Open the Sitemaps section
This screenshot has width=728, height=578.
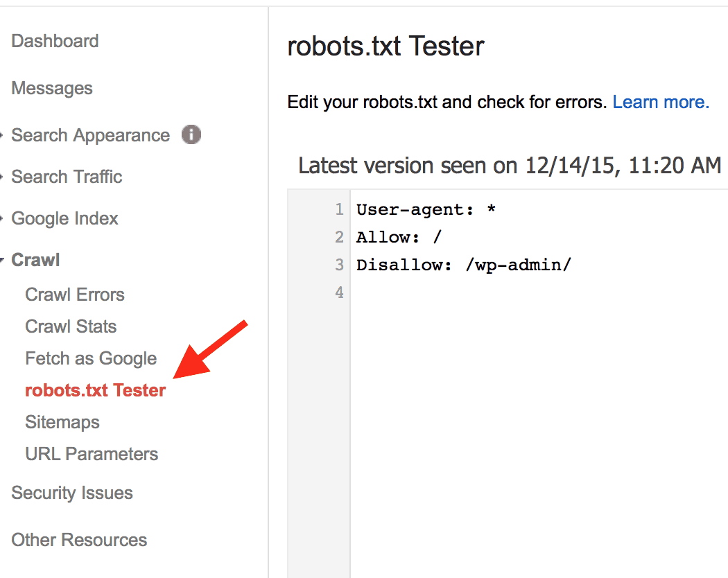pyautogui.click(x=62, y=422)
